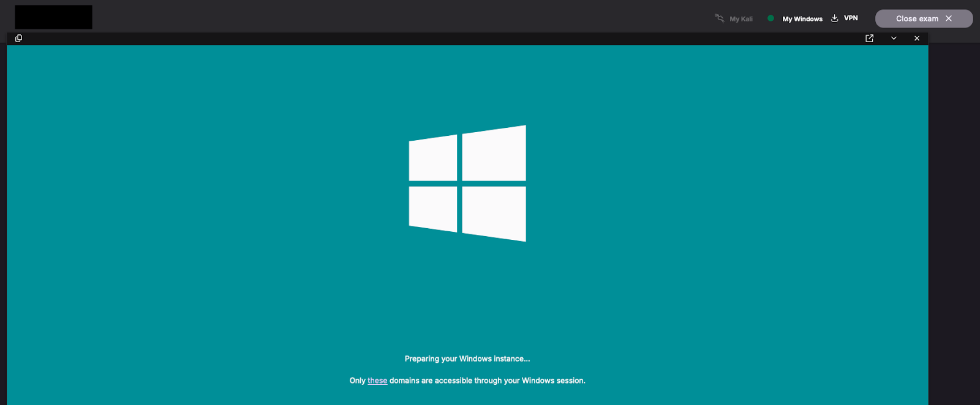Click the VPN download arrow icon
The image size is (980, 405).
(x=834, y=18)
